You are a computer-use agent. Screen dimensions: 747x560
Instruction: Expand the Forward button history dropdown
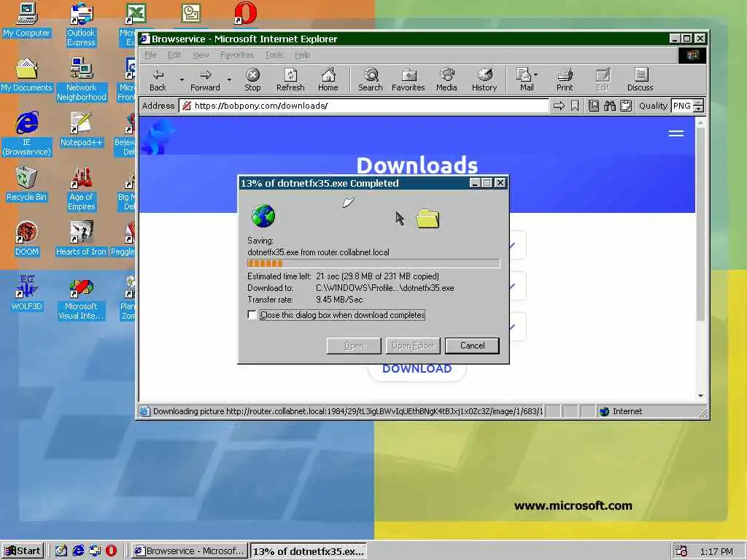pos(229,79)
